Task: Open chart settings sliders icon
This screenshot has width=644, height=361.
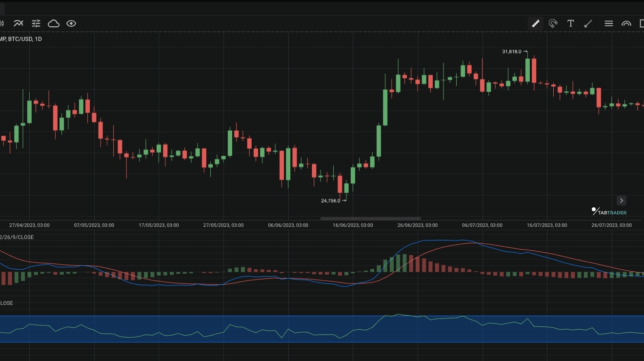Action: click(x=36, y=23)
